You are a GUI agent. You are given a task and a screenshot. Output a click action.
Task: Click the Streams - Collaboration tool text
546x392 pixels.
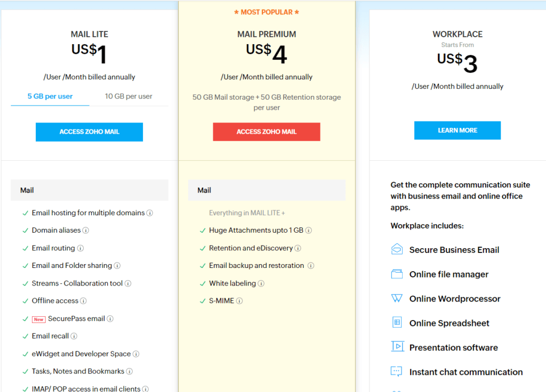(x=77, y=283)
